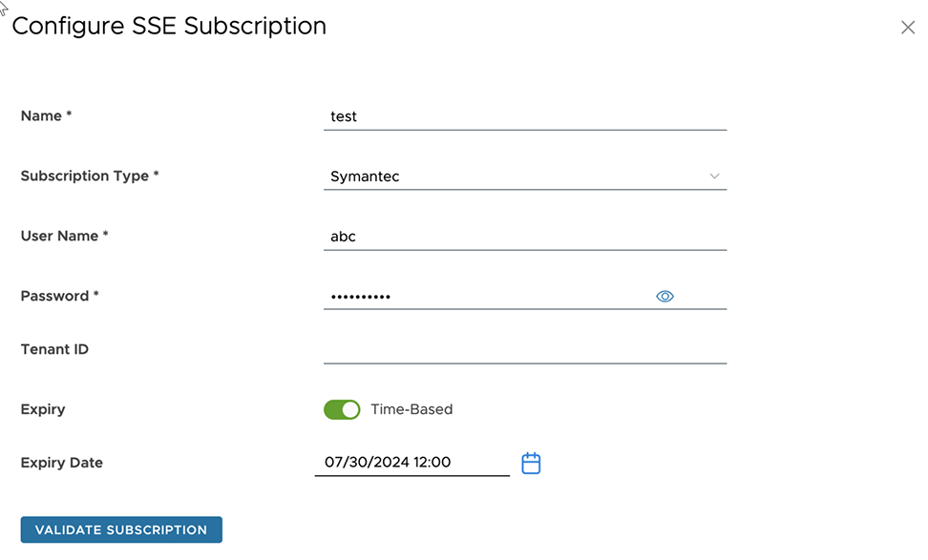
Task: Click the "Configure SSE Subscription" dialog title
Action: pyautogui.click(x=169, y=27)
